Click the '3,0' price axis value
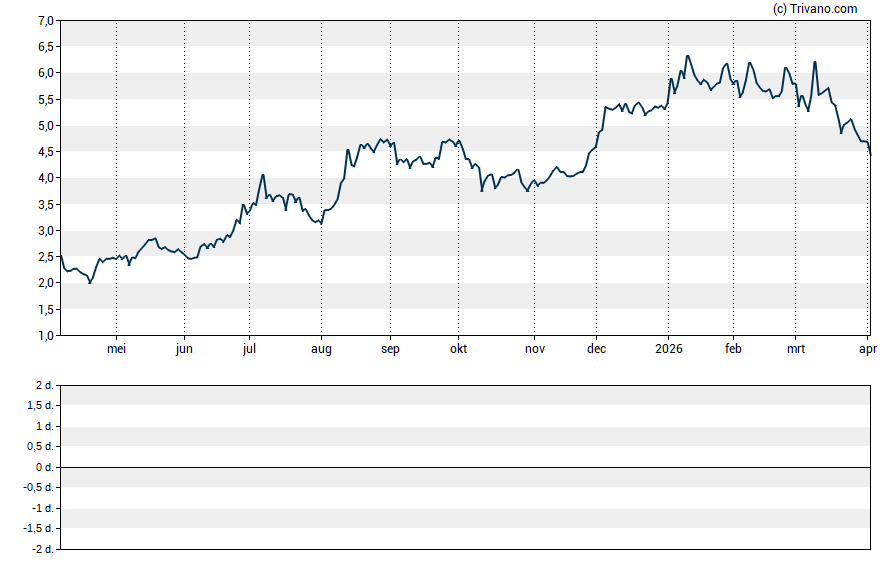888x565 pixels. point(46,230)
